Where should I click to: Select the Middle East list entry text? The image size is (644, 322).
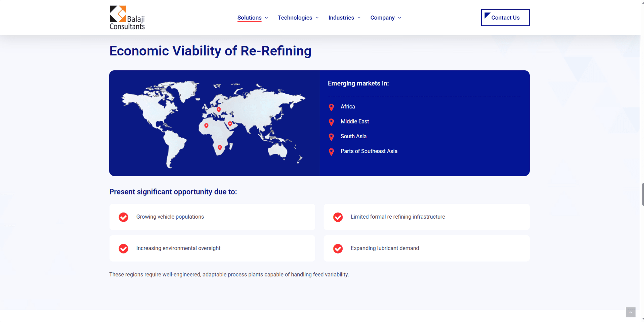pyautogui.click(x=355, y=122)
